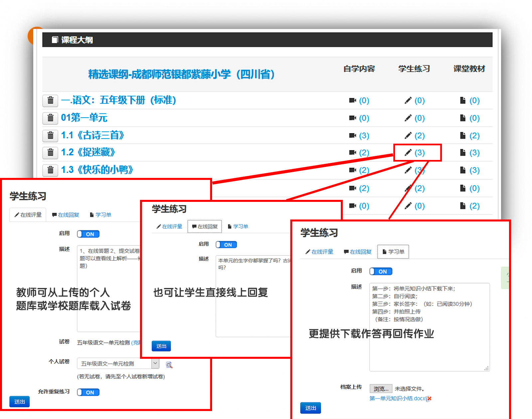The height and width of the screenshot is (419, 532).
Task: Open the 一.语文：五年级下册 (标准) link
Action: click(118, 100)
